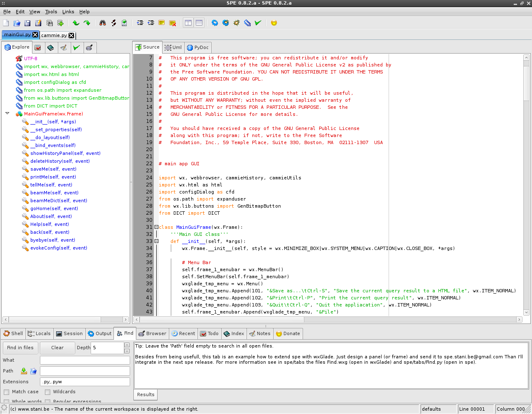This screenshot has height=414, width=532.
Task: Tick the Wildcards checkbox
Action: click(47, 392)
